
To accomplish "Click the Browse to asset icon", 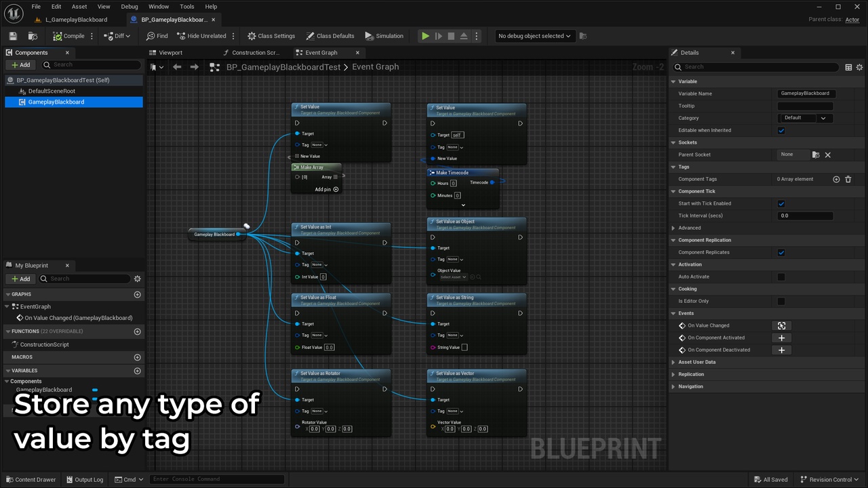I will [33, 36].
